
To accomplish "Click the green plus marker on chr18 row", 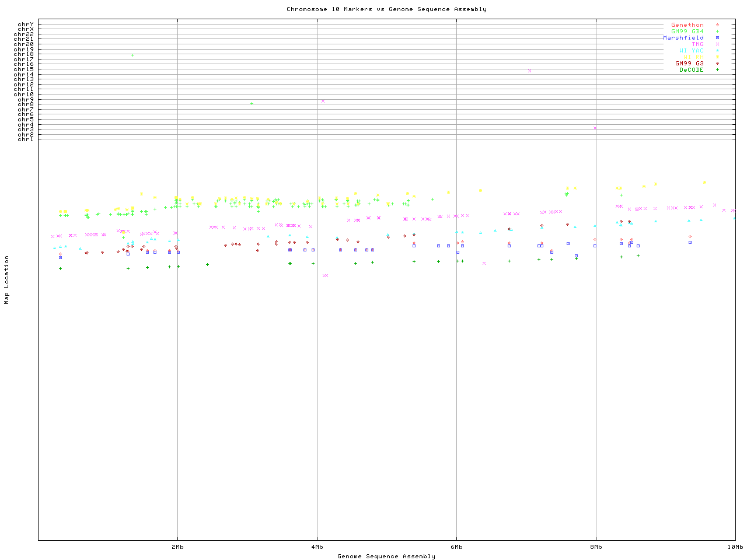I will [x=132, y=55].
